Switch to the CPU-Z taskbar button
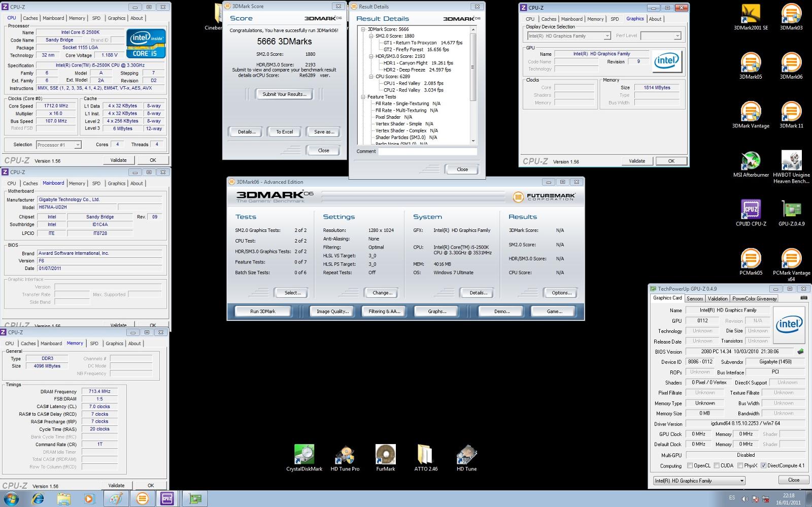The image size is (812, 507). pyautogui.click(x=167, y=499)
